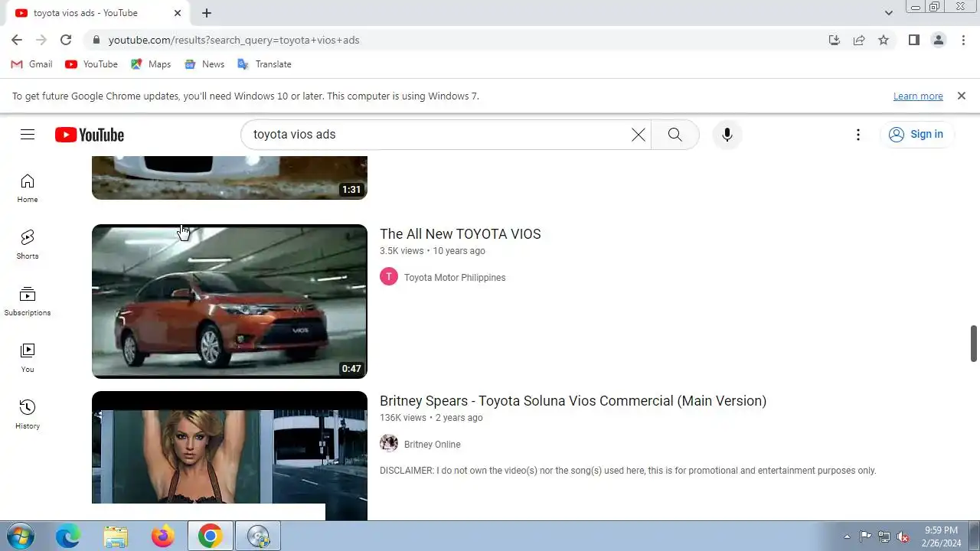Open the Britney Spears video thumbnail
This screenshot has height=551, width=980.
click(230, 455)
